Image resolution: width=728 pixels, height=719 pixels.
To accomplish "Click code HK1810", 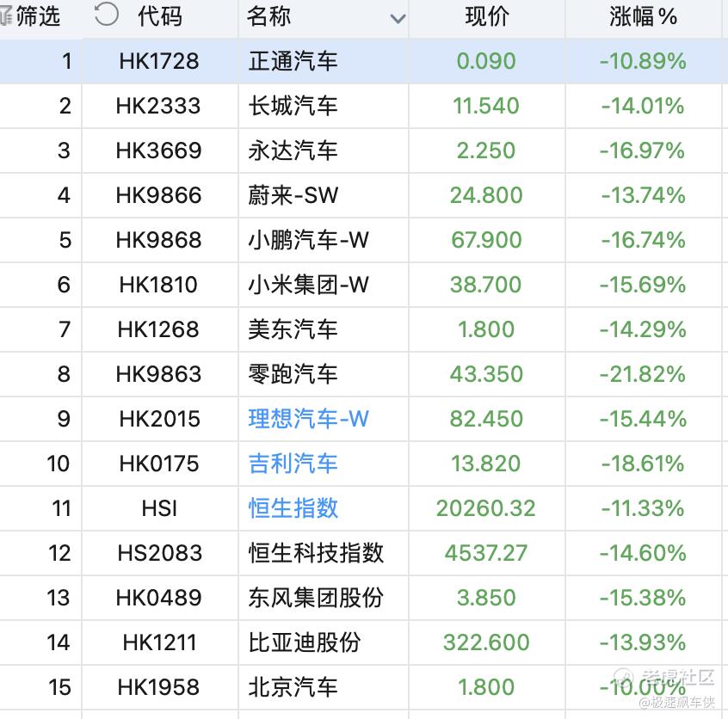I will point(159,285).
